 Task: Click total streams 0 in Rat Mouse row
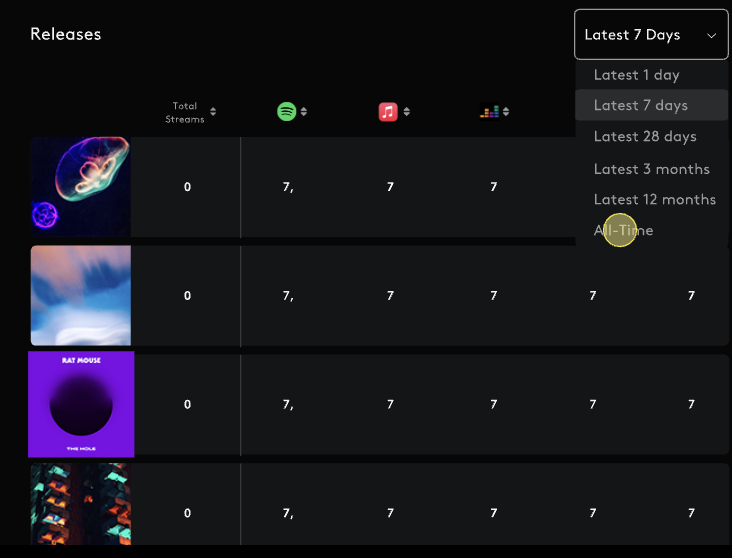point(187,404)
